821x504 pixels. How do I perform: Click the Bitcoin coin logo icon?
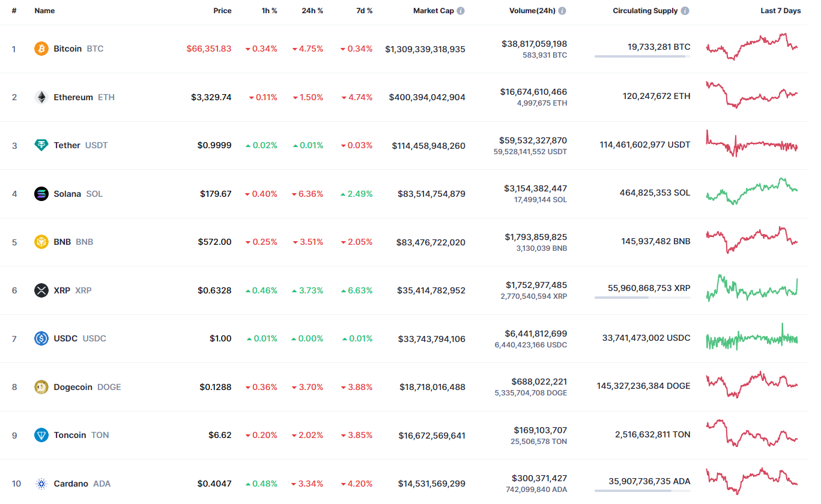[x=41, y=49]
